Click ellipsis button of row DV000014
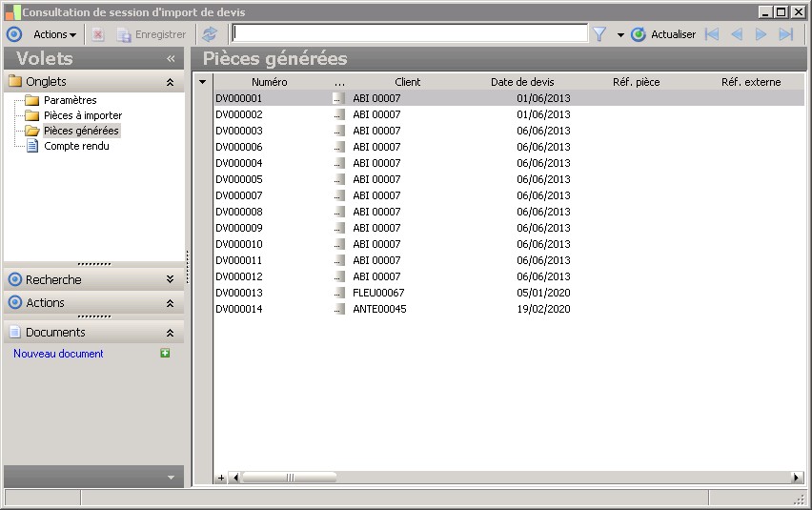The height and width of the screenshot is (510, 812). pos(338,309)
